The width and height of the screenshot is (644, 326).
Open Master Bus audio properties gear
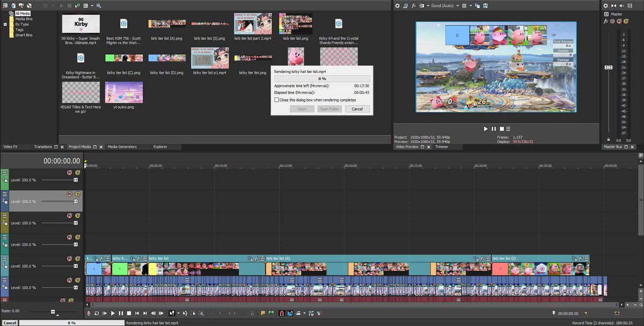605,5
